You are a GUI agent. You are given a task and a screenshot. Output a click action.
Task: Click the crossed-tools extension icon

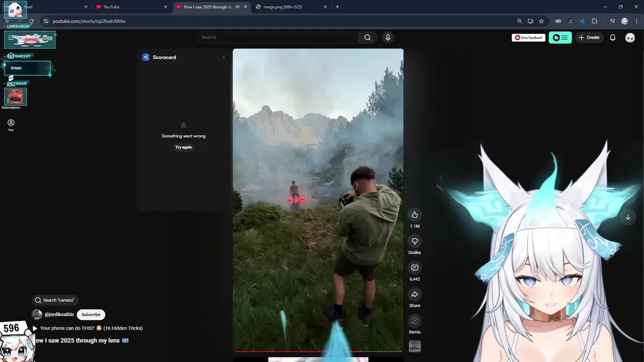[570, 21]
